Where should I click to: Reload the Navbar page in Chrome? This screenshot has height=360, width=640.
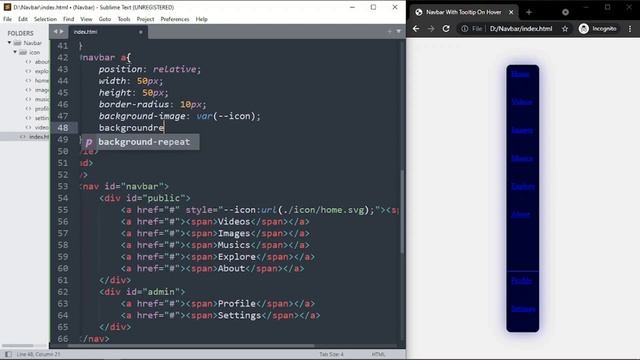tap(446, 29)
